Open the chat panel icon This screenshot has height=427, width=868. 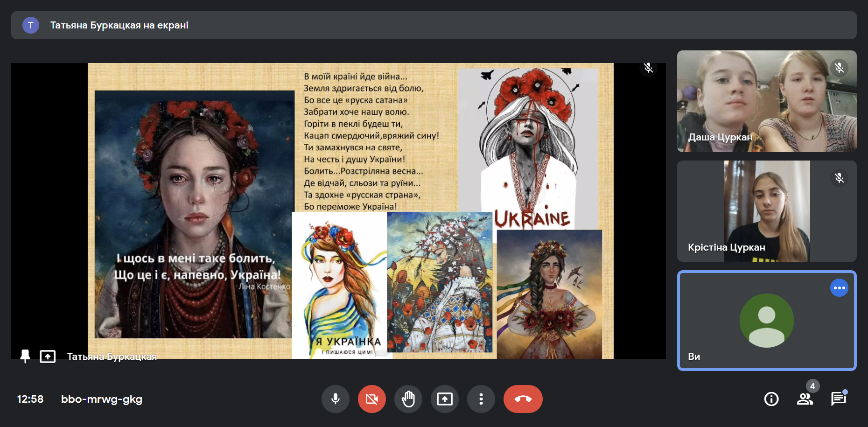838,399
